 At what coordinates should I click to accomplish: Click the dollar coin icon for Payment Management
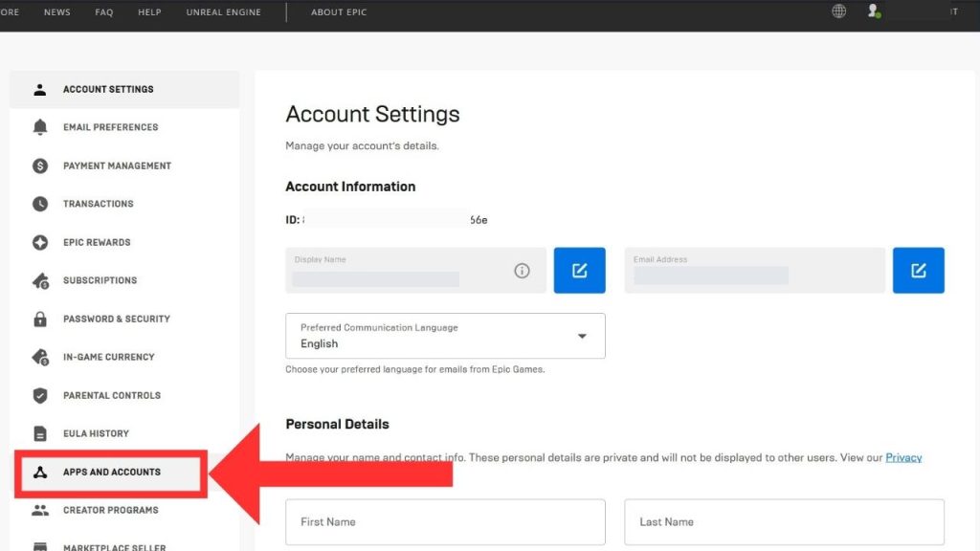point(40,165)
